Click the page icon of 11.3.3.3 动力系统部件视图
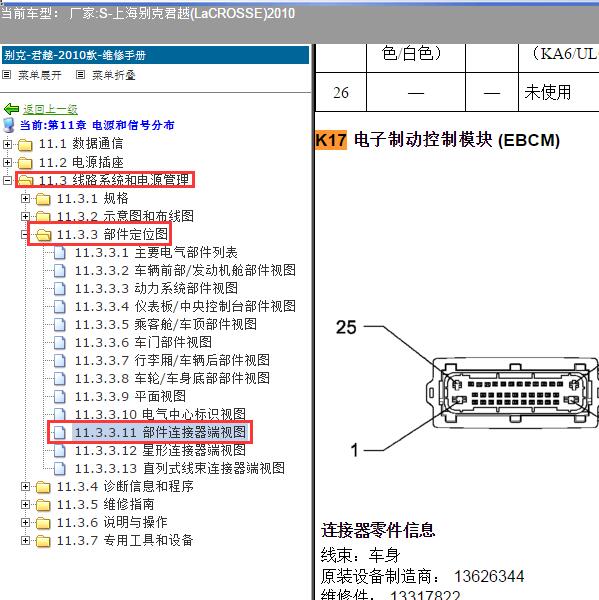Screen dimensions: 599x600 tap(60, 289)
